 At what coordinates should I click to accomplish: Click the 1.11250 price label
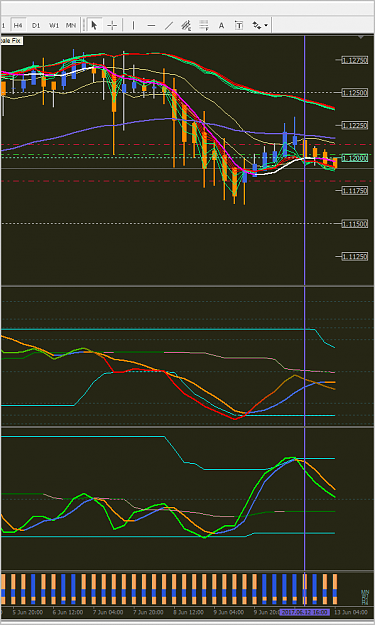[354, 257]
